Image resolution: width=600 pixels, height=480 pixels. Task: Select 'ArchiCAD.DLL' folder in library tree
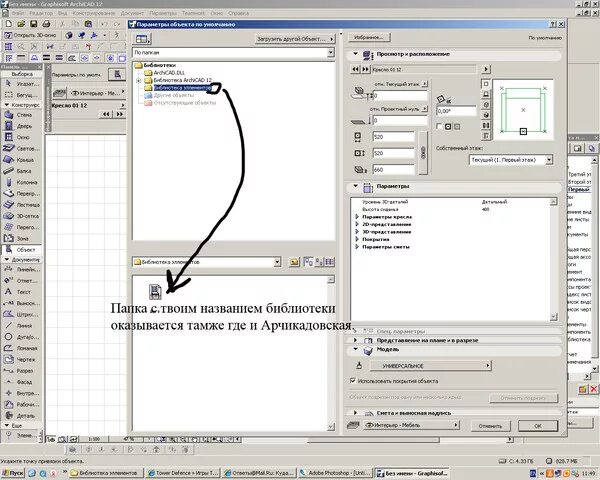169,73
